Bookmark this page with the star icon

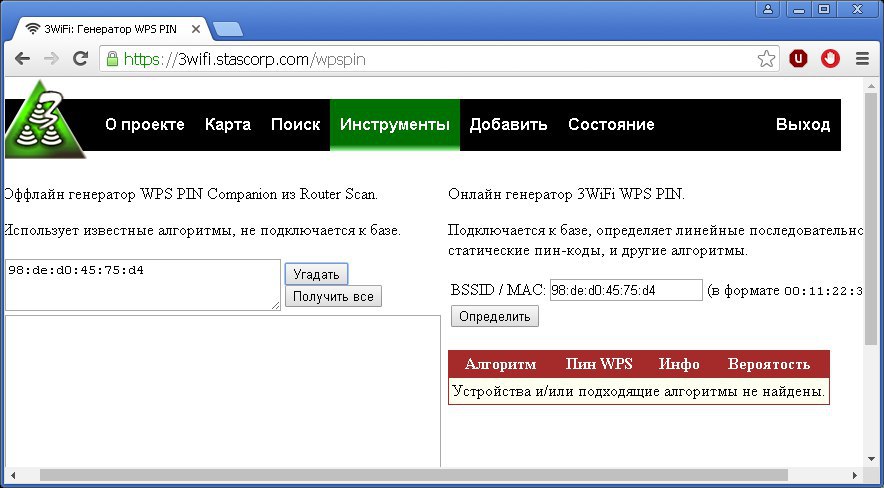coord(766,59)
